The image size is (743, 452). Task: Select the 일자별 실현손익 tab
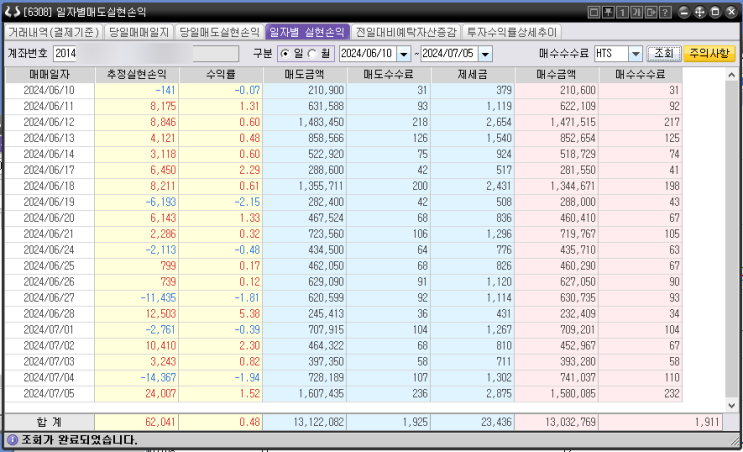pyautogui.click(x=307, y=32)
